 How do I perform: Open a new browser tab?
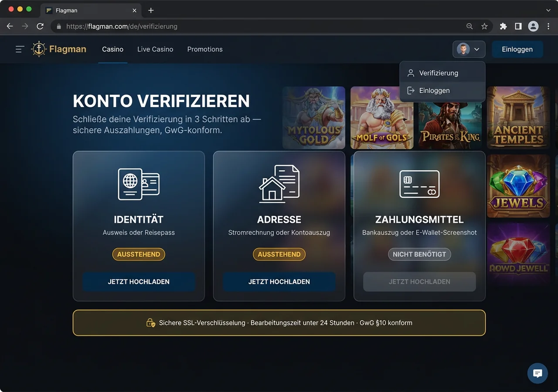click(x=151, y=10)
